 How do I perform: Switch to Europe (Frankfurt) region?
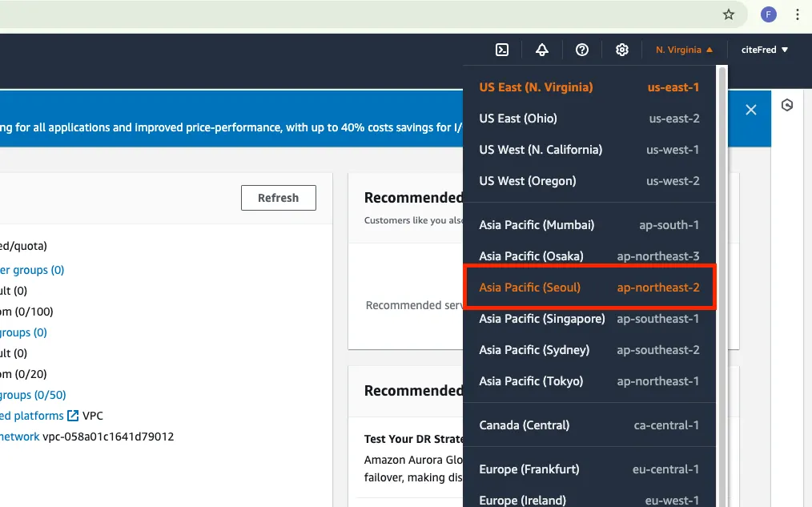click(x=589, y=469)
